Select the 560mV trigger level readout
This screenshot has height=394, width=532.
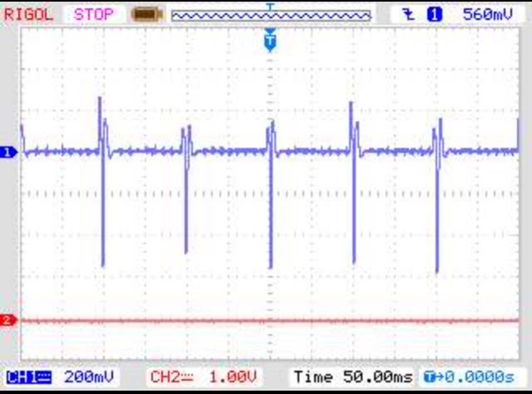coord(487,15)
